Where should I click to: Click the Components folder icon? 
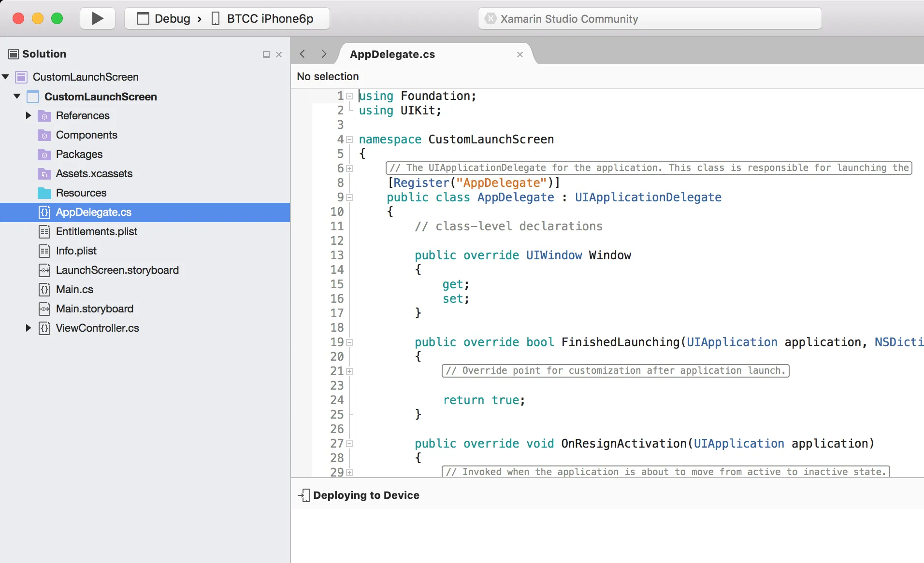pyautogui.click(x=44, y=135)
